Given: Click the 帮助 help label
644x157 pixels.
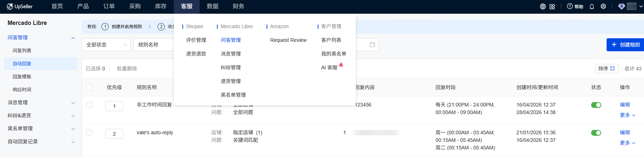Looking at the screenshot, I should (x=579, y=6).
